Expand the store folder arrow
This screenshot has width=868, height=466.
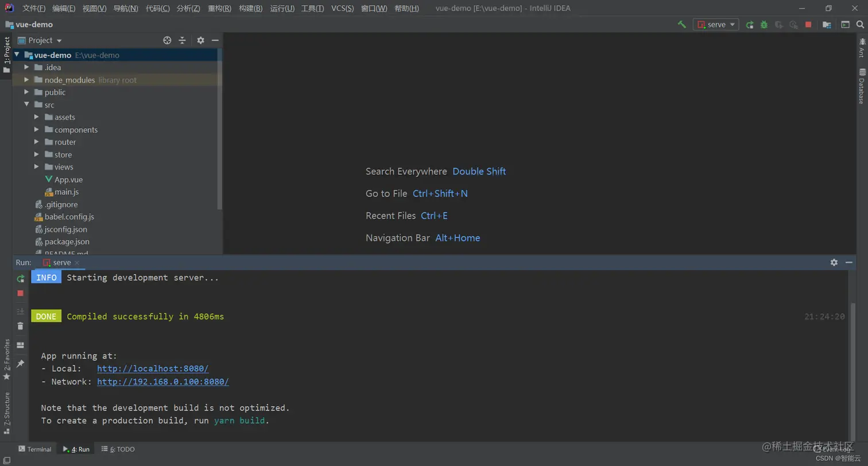coord(36,155)
